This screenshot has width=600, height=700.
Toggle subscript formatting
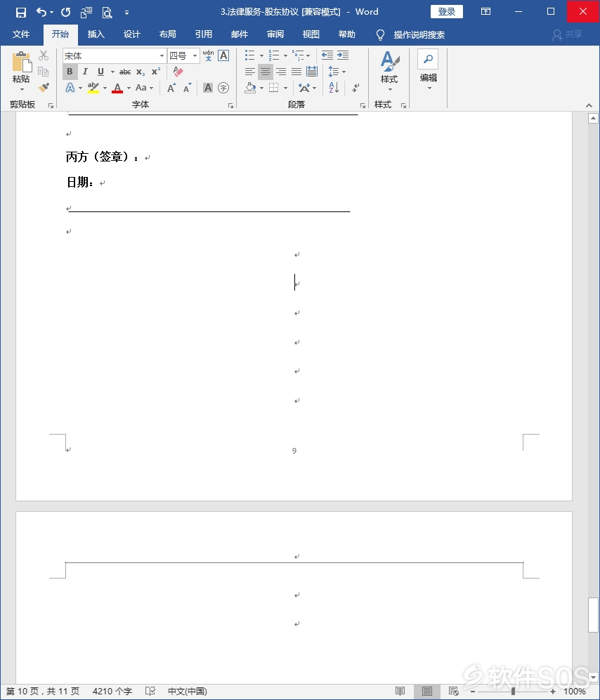click(141, 72)
